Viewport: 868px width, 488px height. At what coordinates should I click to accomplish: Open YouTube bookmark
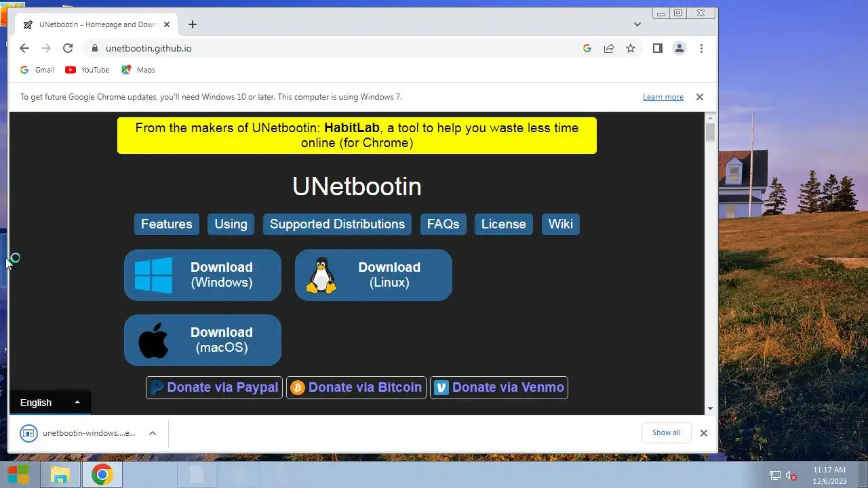click(x=87, y=70)
